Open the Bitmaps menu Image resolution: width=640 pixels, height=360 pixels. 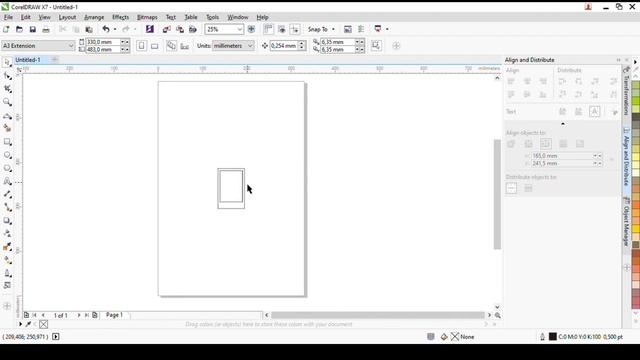pos(147,17)
